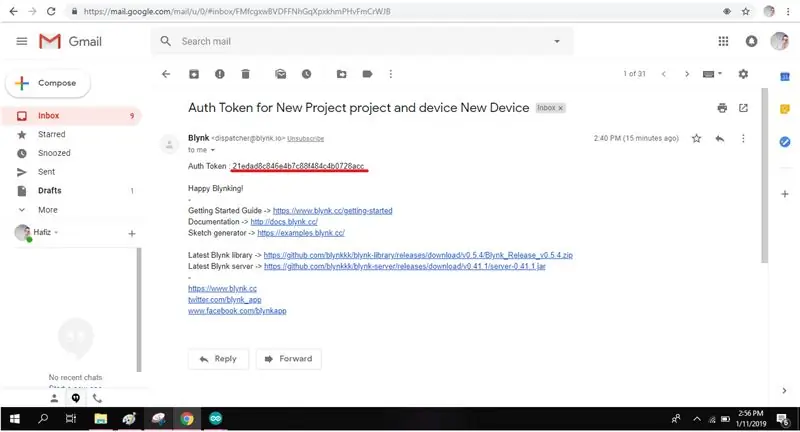Image resolution: width=800 pixels, height=432 pixels.
Task: Star the Blynk message
Action: (x=696, y=138)
